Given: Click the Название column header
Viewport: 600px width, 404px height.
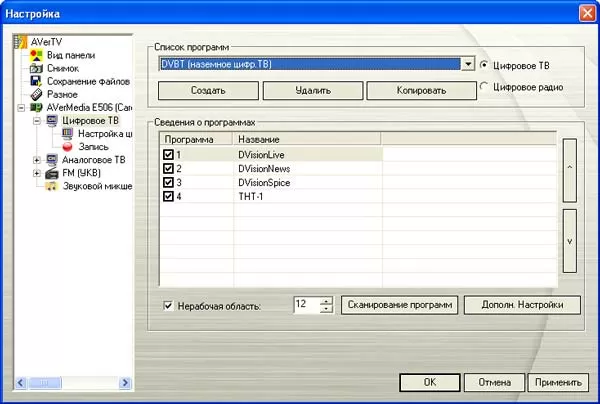Looking at the screenshot, I should click(x=306, y=140).
